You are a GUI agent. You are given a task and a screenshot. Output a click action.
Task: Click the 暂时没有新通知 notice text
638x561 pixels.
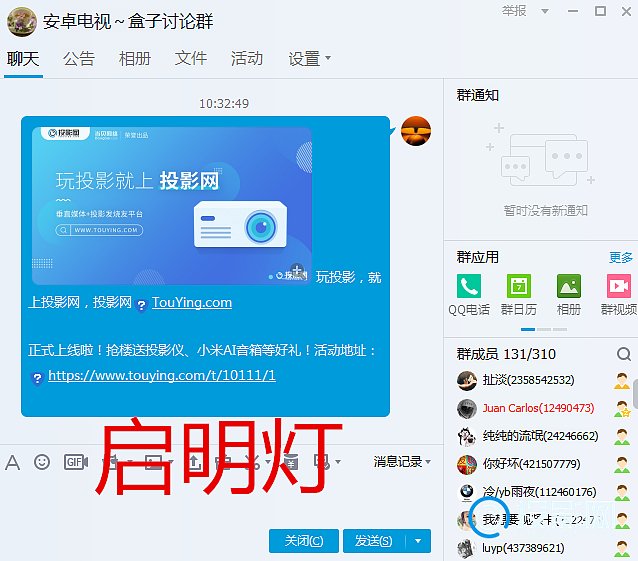546,211
